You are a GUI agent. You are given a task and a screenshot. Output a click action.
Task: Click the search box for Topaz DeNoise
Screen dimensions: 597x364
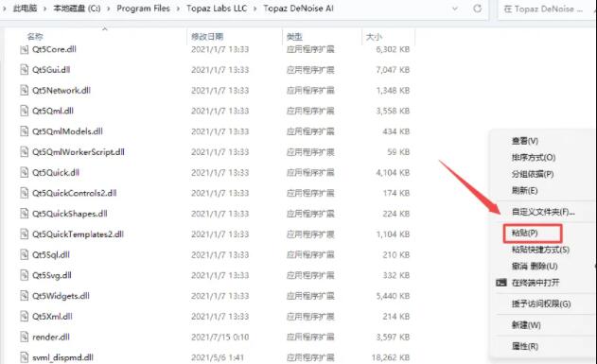tap(547, 9)
